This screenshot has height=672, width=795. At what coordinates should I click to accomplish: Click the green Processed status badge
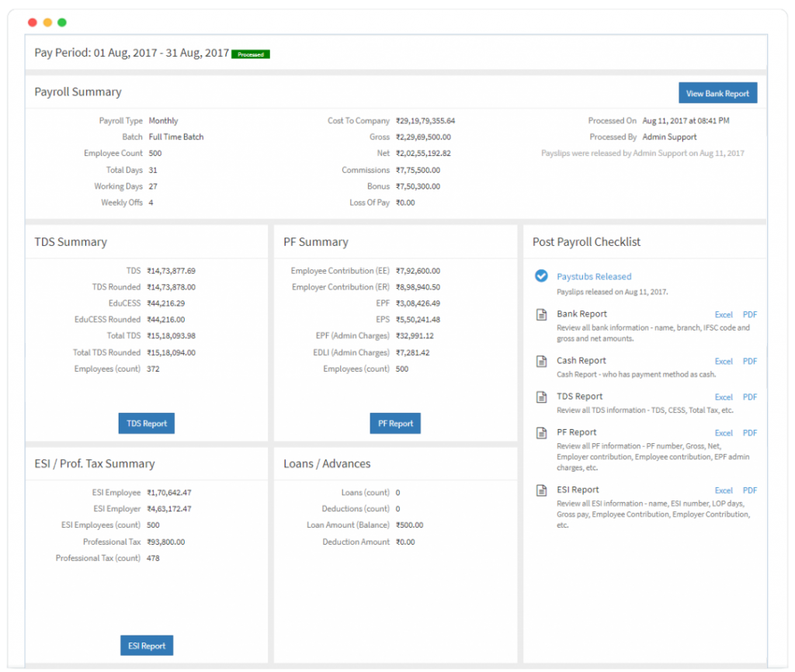[x=250, y=54]
